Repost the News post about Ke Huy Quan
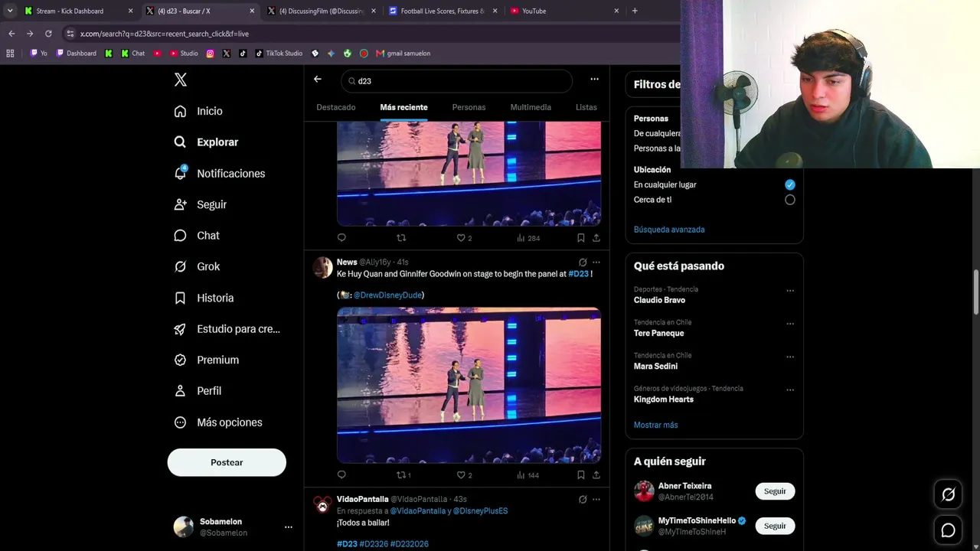Image resolution: width=980 pixels, height=551 pixels. [403, 474]
